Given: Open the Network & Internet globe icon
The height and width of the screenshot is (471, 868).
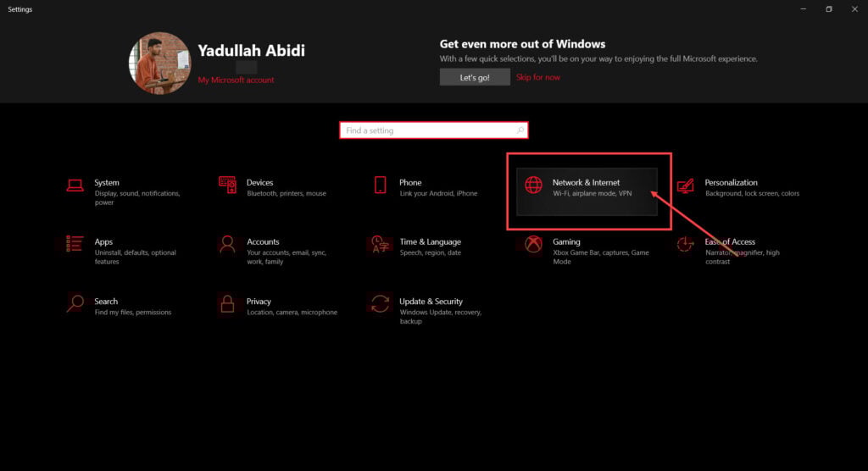Looking at the screenshot, I should [x=534, y=185].
